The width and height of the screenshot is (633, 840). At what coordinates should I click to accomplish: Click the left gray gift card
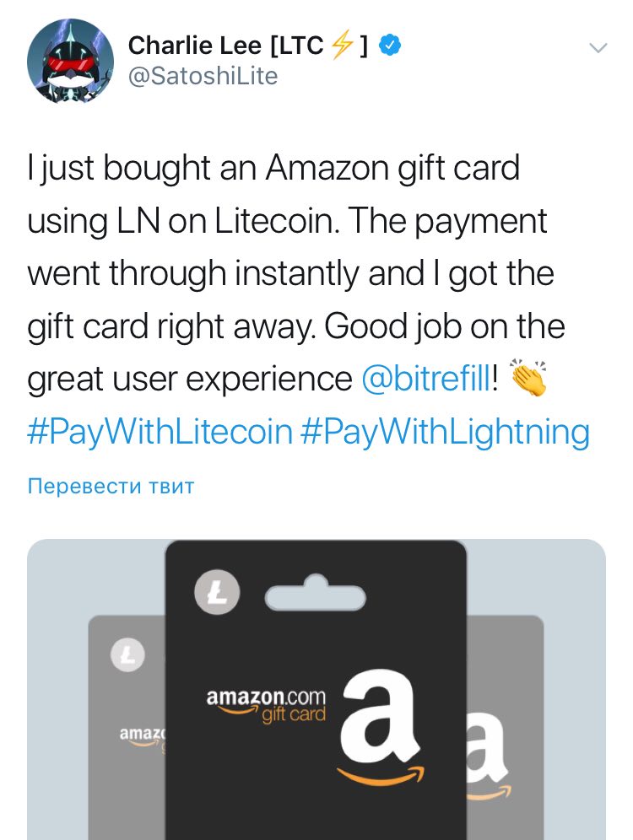click(x=127, y=728)
